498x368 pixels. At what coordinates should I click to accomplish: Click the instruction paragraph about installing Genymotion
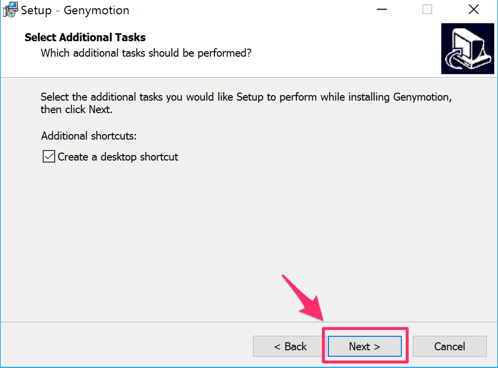pyautogui.click(x=246, y=103)
